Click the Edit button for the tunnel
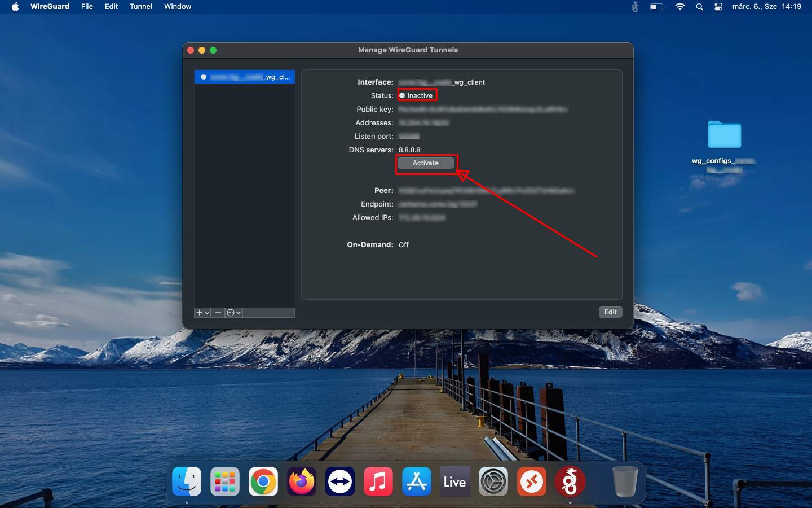This screenshot has height=508, width=812. click(610, 312)
